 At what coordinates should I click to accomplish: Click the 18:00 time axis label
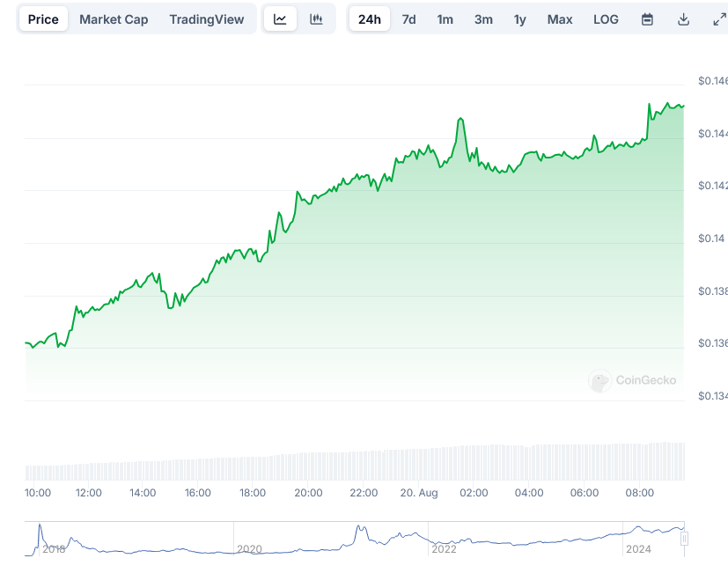click(x=253, y=493)
